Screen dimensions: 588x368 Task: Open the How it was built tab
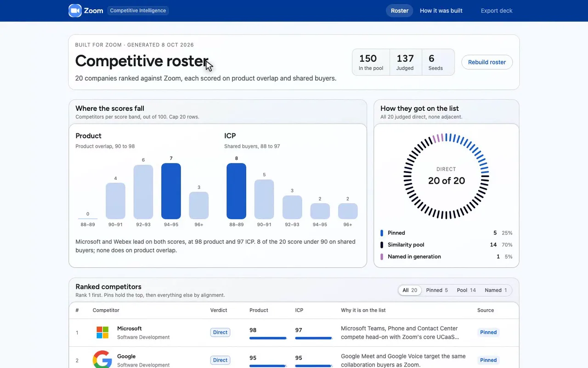pos(441,11)
